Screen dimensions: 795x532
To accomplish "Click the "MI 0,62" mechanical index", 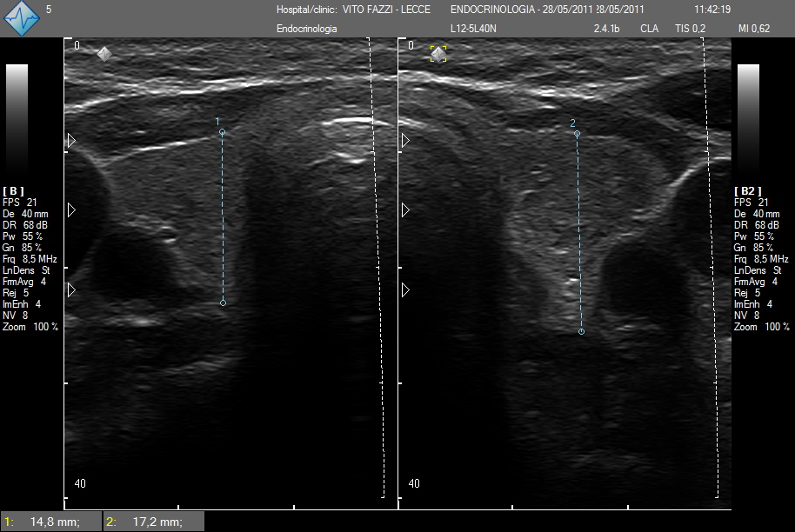I will (x=754, y=29).
